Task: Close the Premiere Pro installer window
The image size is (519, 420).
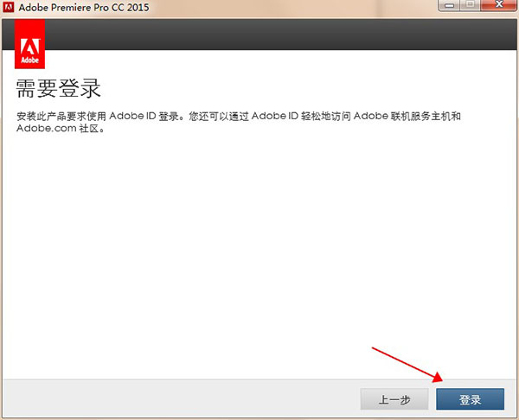Action: tap(498, 7)
